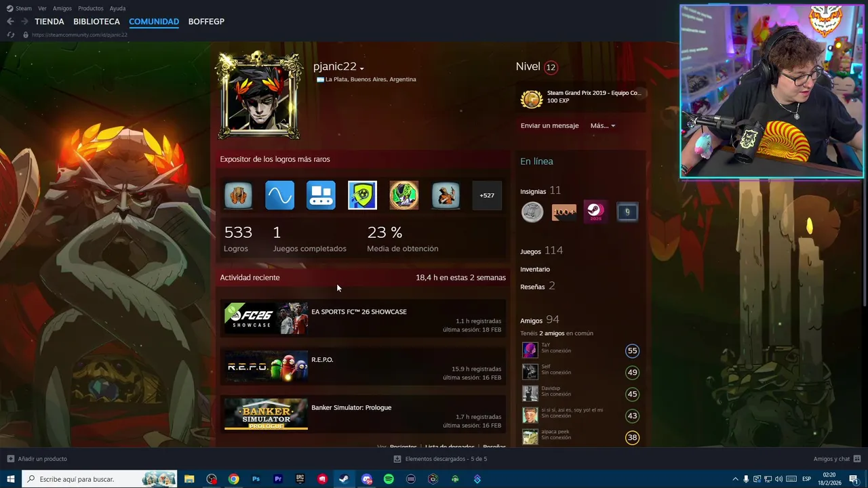This screenshot has height=488, width=868.
Task: Expand the pjanic22 name history dropdown
Action: tap(362, 68)
